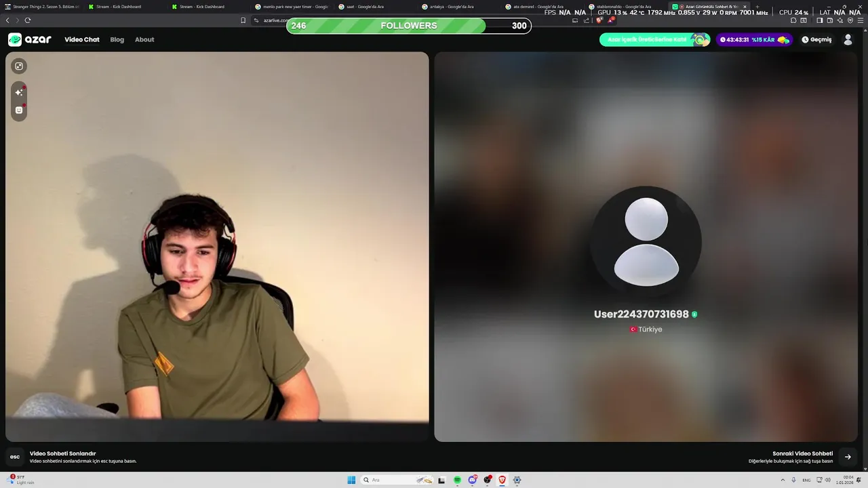Click the Azar İçerik Üreticilerine Katıl banner

pos(654,39)
